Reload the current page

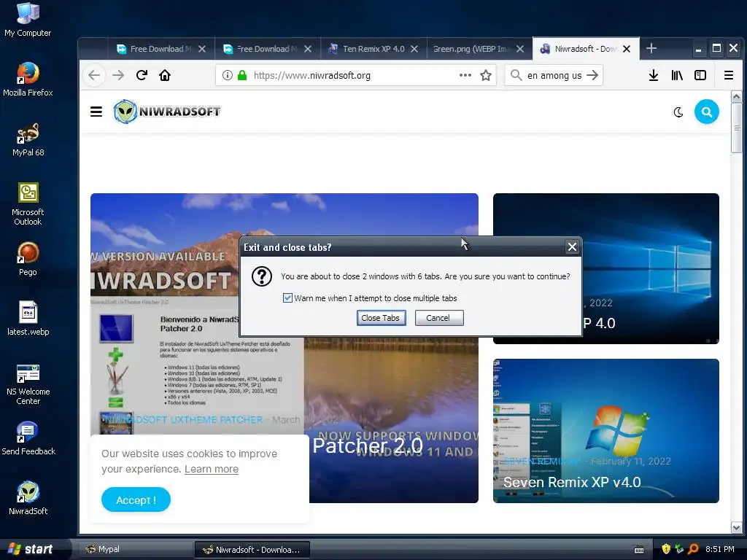(142, 75)
